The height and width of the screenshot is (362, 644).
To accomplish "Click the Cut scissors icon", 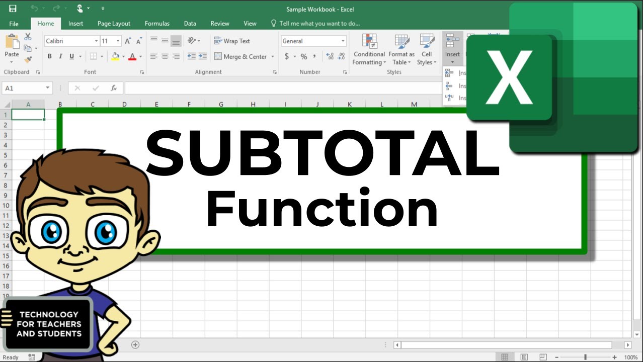I will click(x=28, y=37).
